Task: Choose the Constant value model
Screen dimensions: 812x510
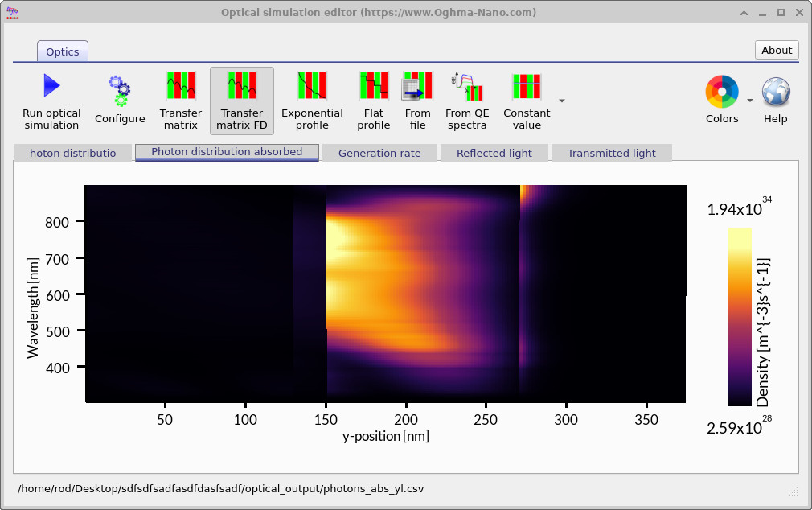Action: point(527,86)
